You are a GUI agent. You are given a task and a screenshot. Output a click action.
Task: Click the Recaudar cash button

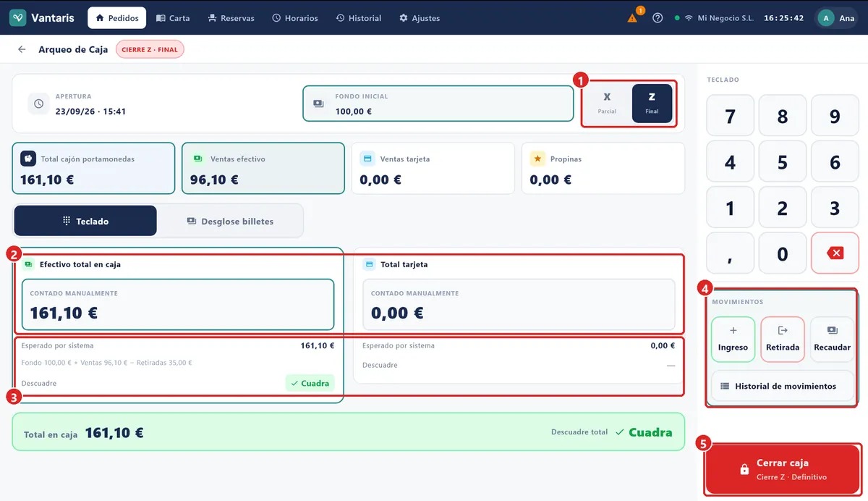[832, 340]
